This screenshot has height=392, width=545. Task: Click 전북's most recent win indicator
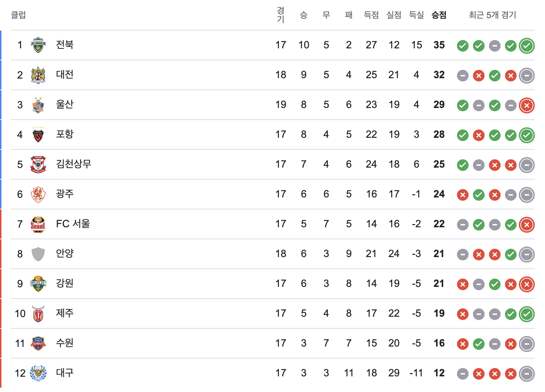(x=527, y=46)
